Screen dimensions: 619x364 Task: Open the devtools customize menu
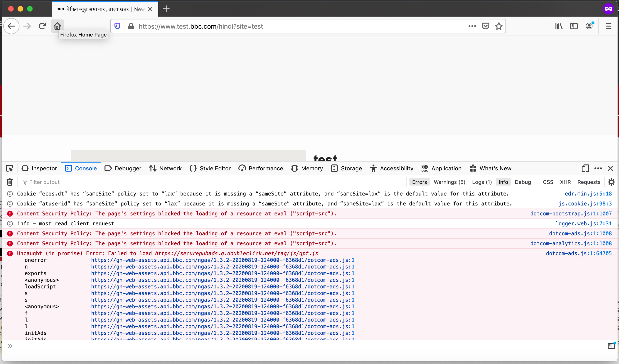(x=598, y=168)
